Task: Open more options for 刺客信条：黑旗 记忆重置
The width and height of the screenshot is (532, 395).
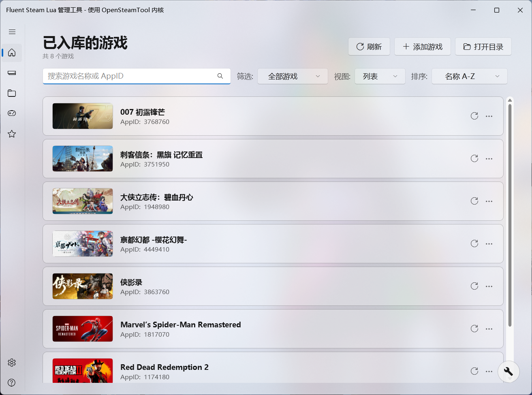Action: (489, 158)
